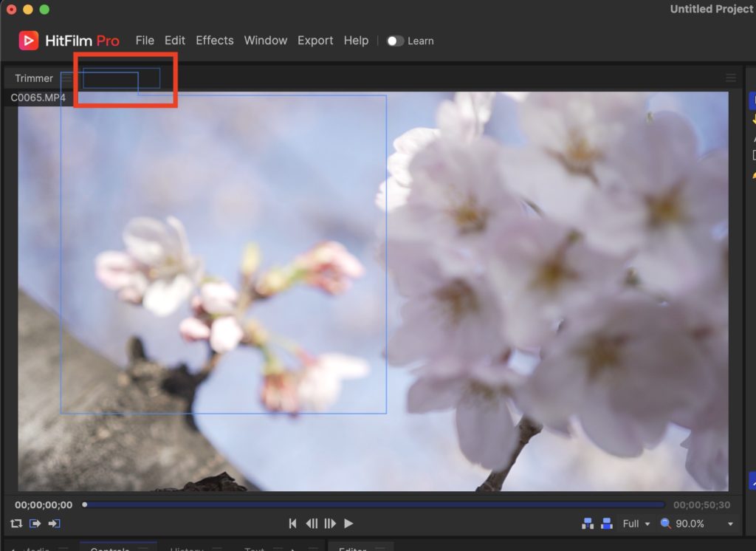
Task: Step forward one frame
Action: point(330,524)
